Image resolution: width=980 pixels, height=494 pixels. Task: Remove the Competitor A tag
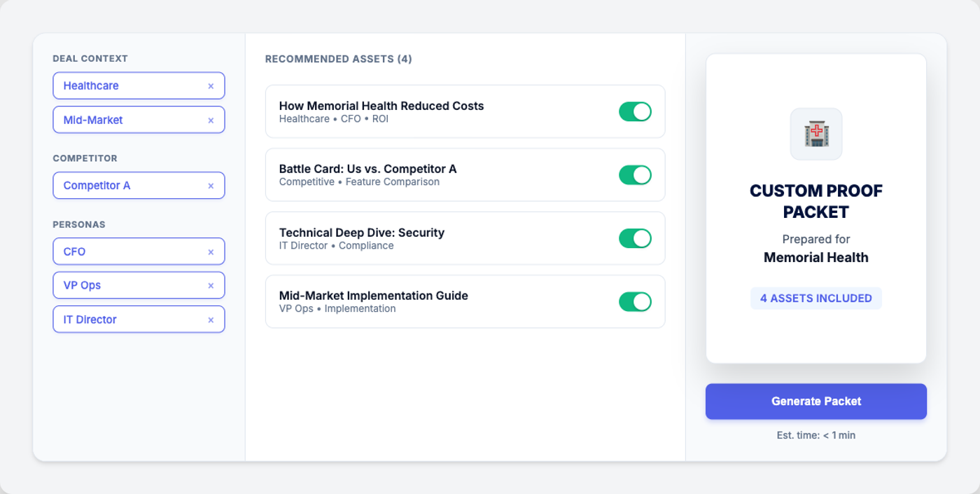(211, 185)
